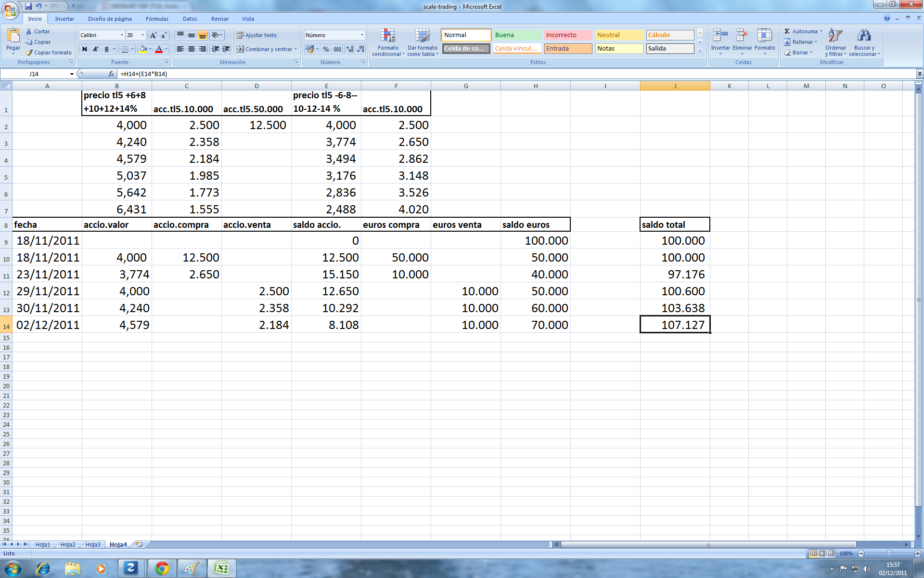Open the Combinar y centrar dropdown arrow
The image size is (924, 578).
pos(295,49)
